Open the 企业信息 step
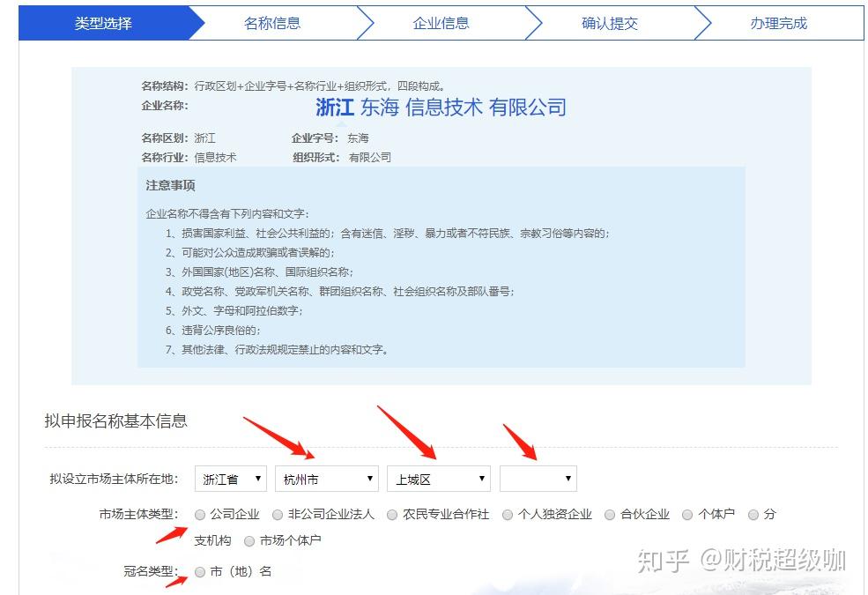This screenshot has height=595, width=868. click(x=441, y=23)
